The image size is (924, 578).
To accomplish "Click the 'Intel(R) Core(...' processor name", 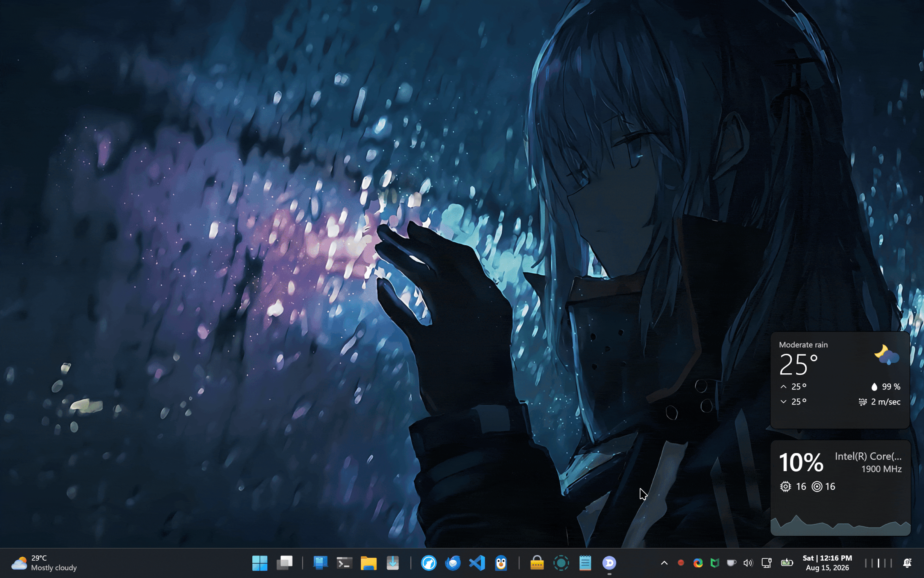I will 868,456.
